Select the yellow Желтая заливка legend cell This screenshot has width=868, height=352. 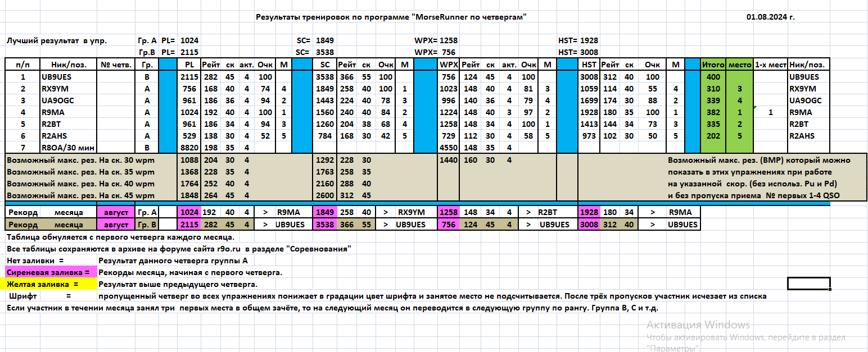coord(51,284)
